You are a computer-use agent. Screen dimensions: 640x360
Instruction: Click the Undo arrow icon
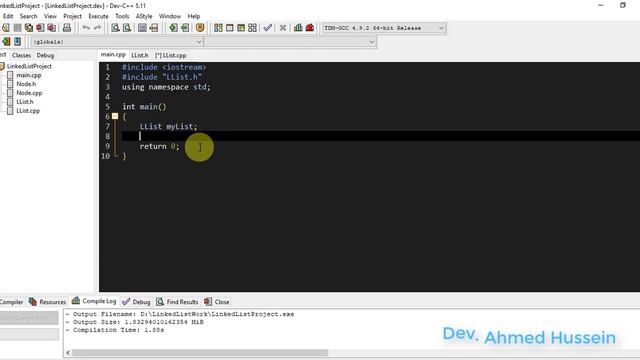click(x=86, y=28)
